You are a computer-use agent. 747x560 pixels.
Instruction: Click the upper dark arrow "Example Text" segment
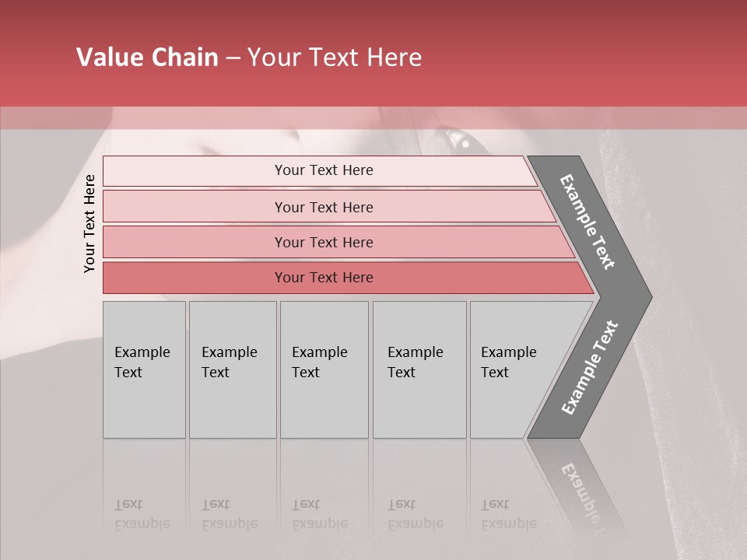click(589, 222)
